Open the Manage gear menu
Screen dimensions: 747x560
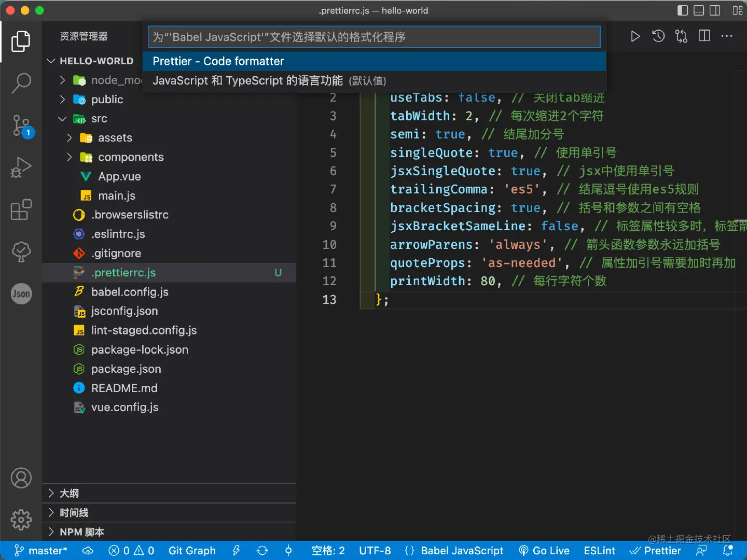click(x=21, y=520)
